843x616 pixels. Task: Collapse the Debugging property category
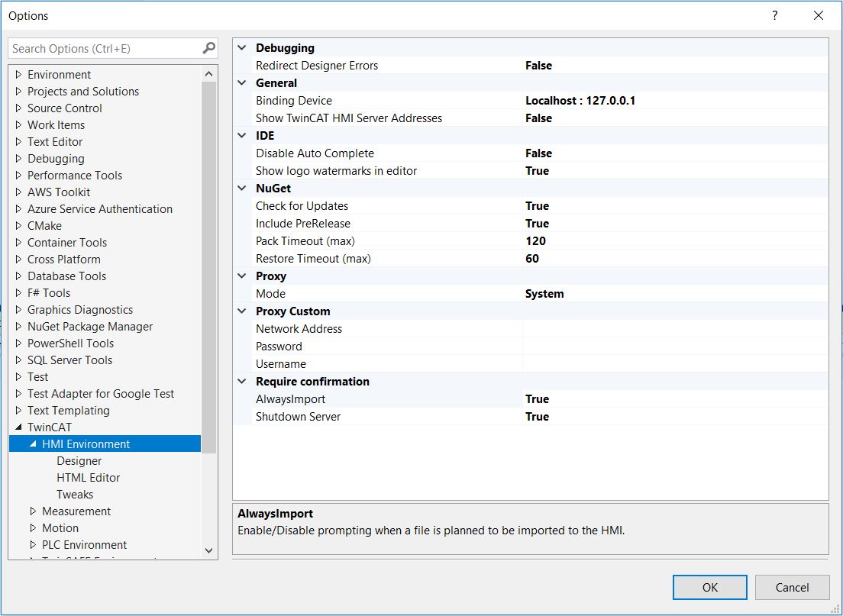[x=242, y=48]
